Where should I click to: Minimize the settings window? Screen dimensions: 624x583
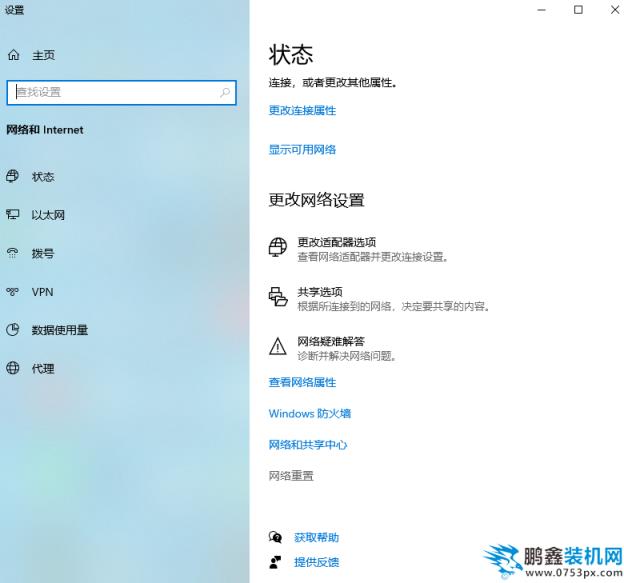tap(542, 10)
